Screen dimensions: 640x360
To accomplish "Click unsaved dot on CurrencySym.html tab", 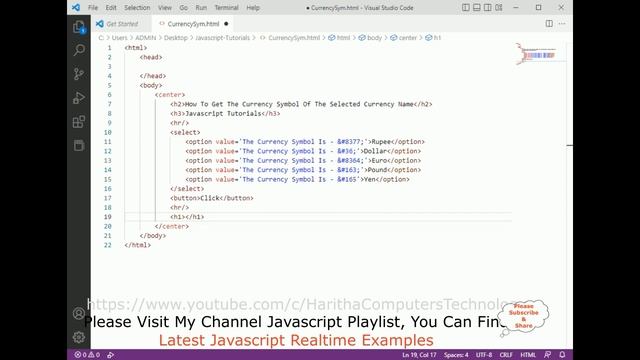I will [226, 24].
